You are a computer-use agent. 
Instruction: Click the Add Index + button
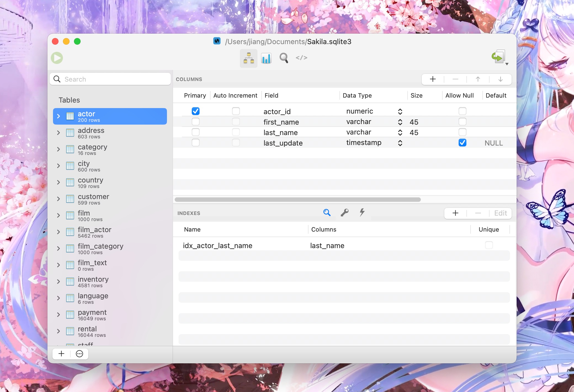[455, 213]
